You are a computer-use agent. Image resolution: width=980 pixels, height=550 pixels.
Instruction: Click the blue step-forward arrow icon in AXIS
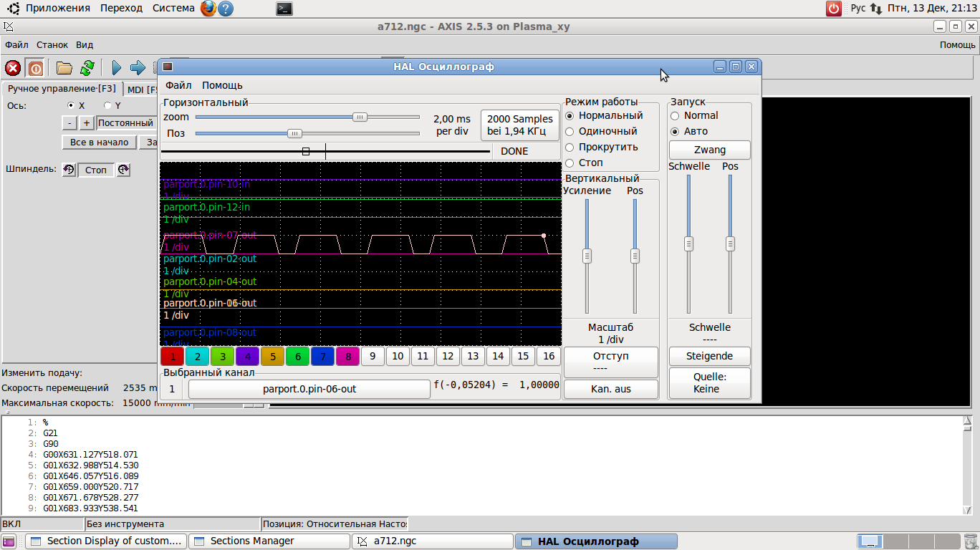[x=138, y=68]
